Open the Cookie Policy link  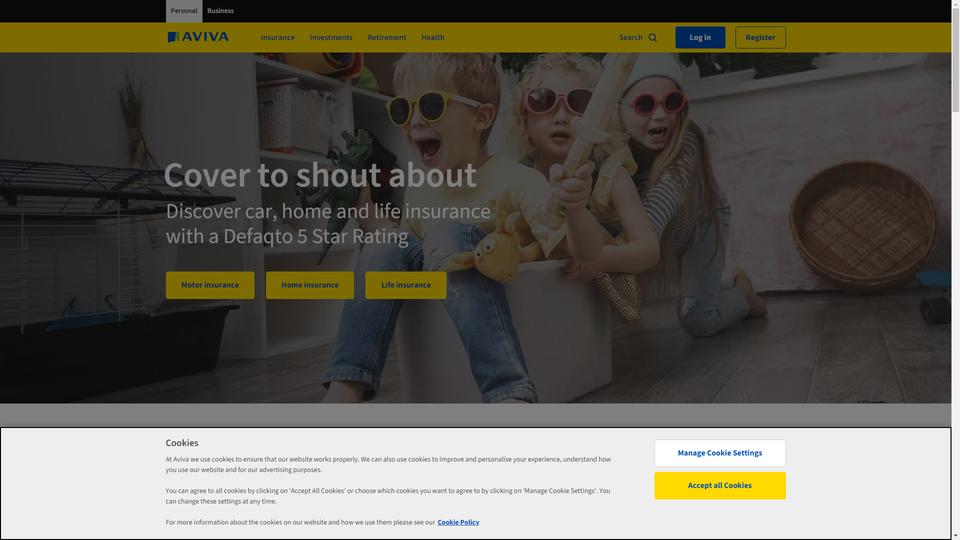pyautogui.click(x=458, y=522)
